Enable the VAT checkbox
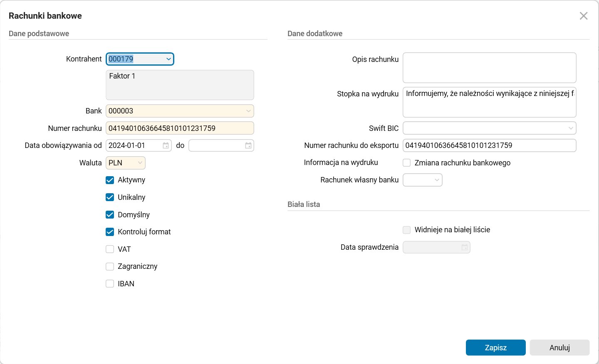The height and width of the screenshot is (364, 599). (110, 249)
